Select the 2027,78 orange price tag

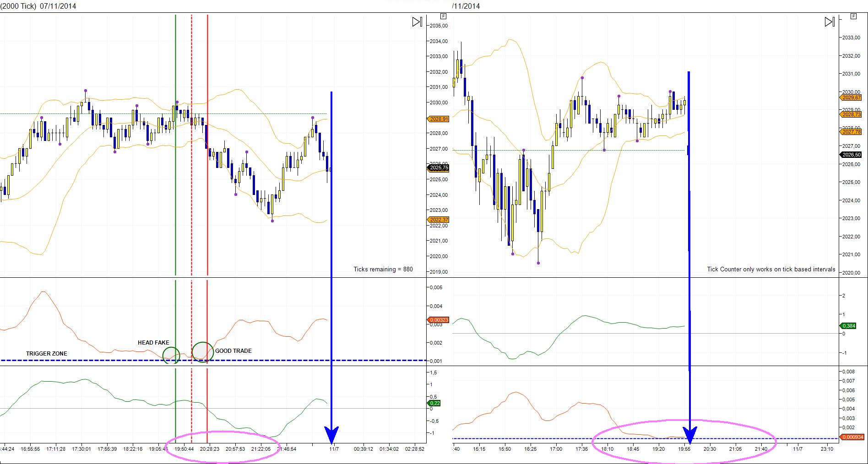tap(852, 132)
